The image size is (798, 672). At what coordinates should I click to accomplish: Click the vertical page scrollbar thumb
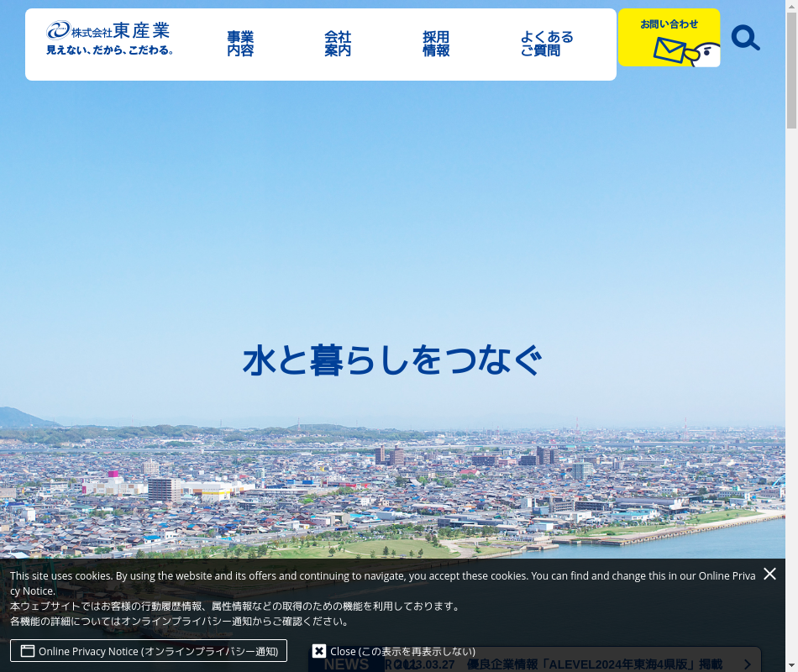tap(791, 71)
